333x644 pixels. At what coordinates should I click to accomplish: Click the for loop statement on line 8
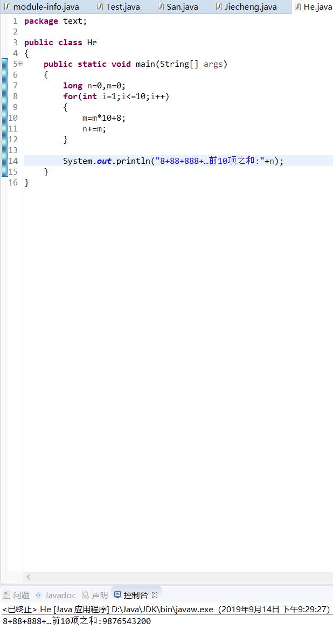tap(116, 96)
